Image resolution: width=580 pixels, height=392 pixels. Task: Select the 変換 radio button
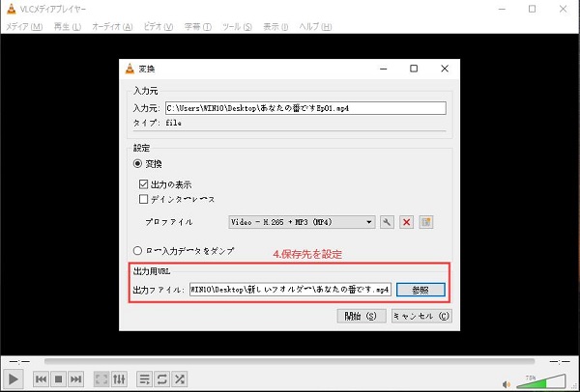(x=137, y=164)
